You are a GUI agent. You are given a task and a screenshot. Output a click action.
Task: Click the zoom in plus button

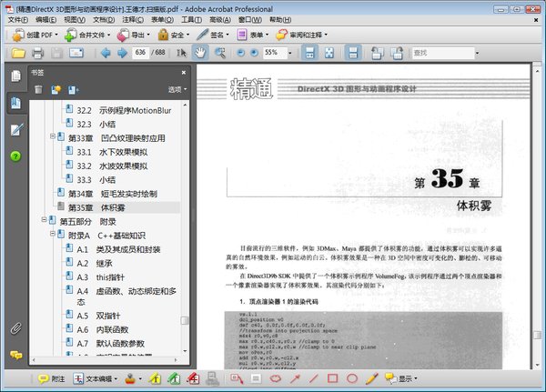tap(254, 53)
